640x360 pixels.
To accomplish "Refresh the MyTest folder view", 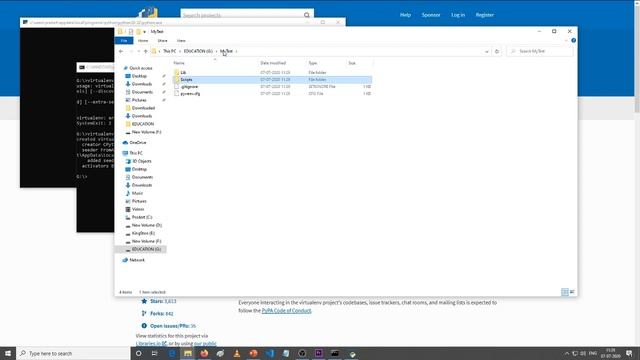I will [497, 51].
